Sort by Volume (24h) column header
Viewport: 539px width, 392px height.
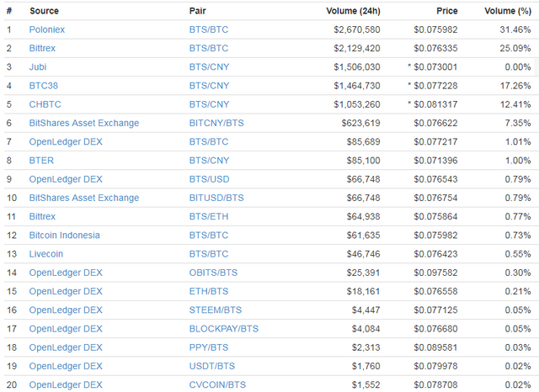[354, 11]
